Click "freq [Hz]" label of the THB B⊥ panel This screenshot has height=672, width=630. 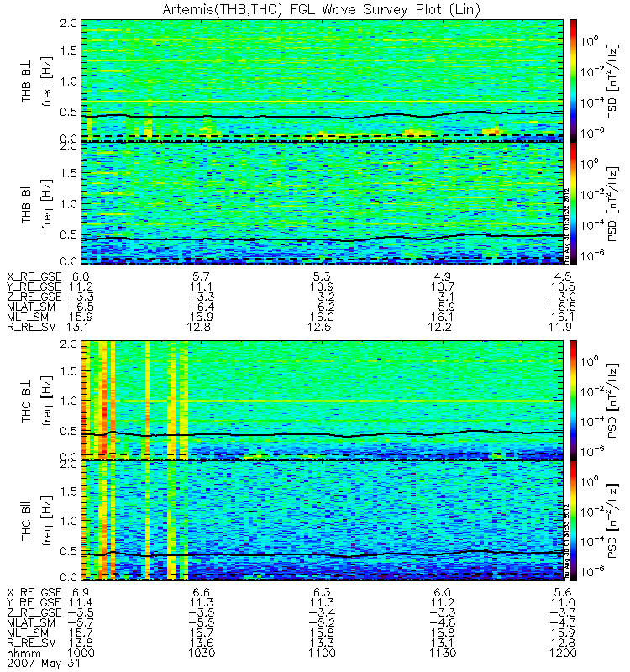point(47,81)
